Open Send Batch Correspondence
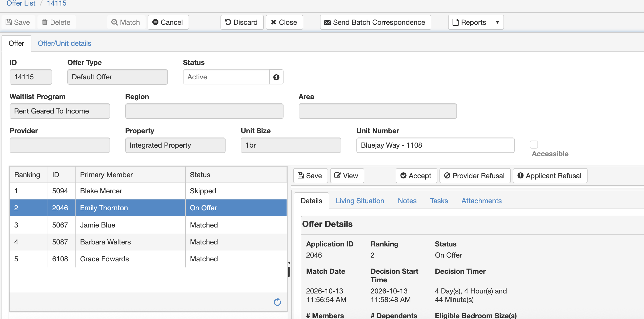 pyautogui.click(x=375, y=22)
